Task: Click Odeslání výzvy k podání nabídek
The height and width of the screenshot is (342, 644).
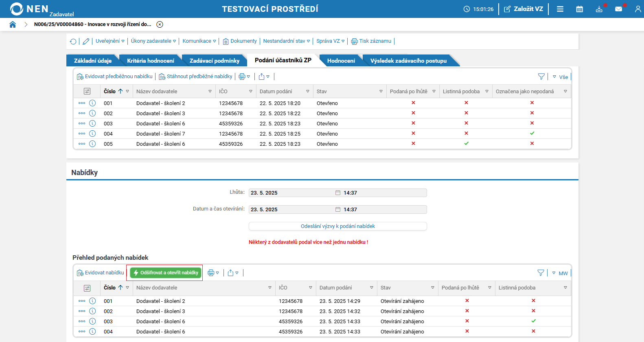Action: [337, 226]
